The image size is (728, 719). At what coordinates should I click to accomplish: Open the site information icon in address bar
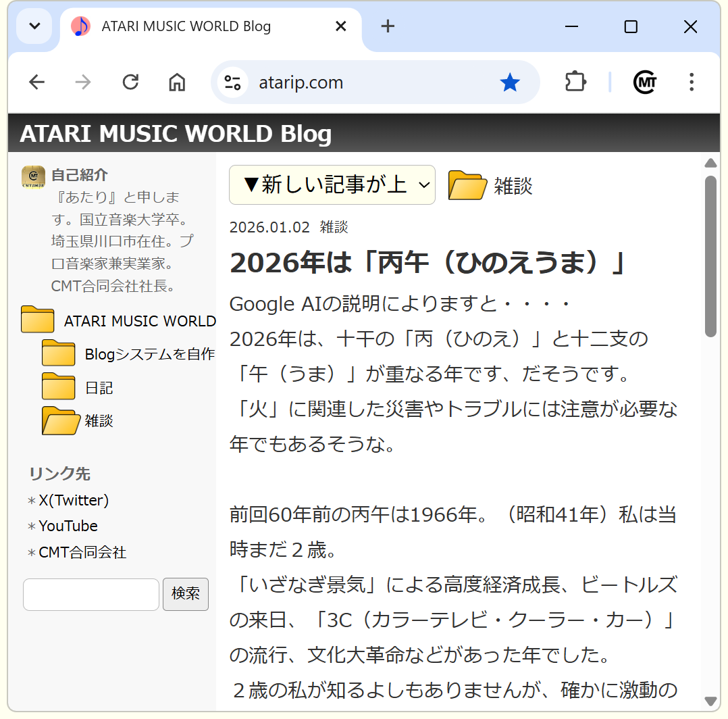click(232, 82)
